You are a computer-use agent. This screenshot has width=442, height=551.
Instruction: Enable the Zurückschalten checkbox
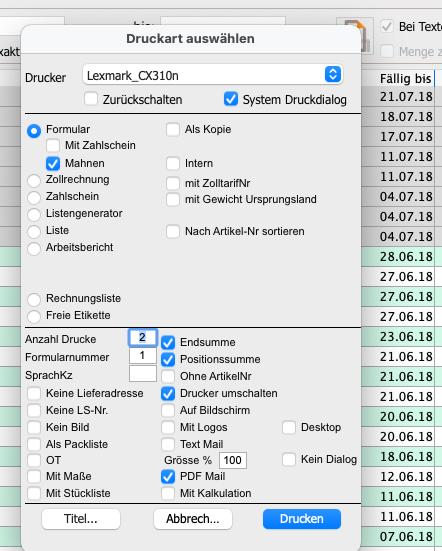coord(91,99)
